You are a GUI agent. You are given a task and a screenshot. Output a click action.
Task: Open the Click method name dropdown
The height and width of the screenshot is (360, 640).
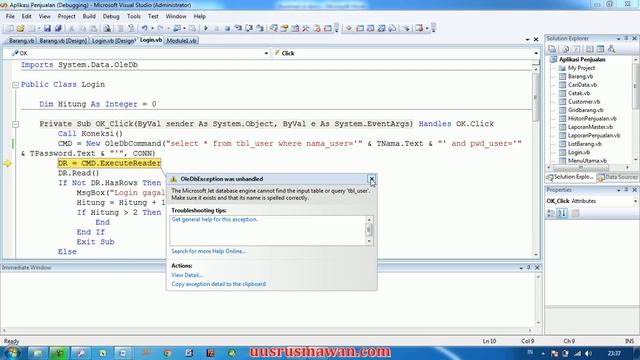pyautogui.click(x=536, y=53)
